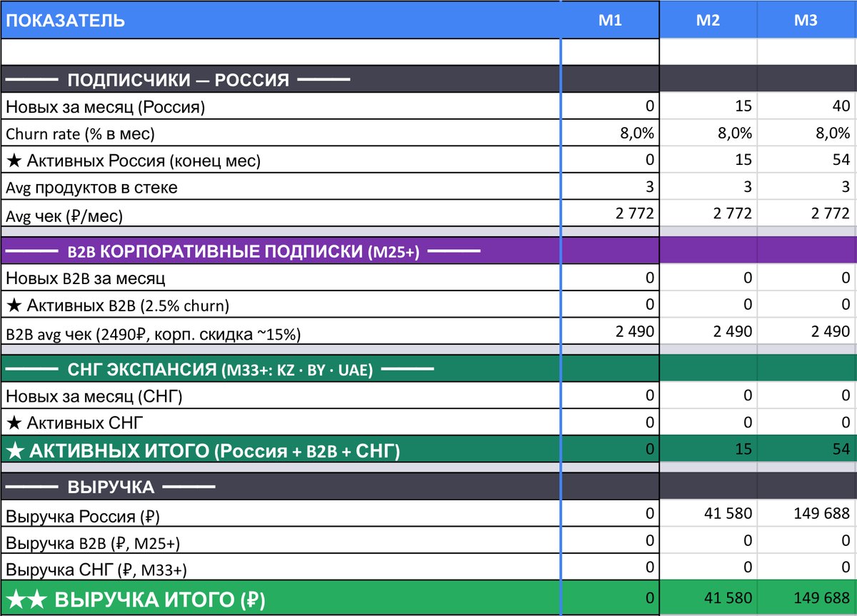
Task: Click the M2 value 15 for Новых за месяц (Россия)
Action: click(x=743, y=106)
